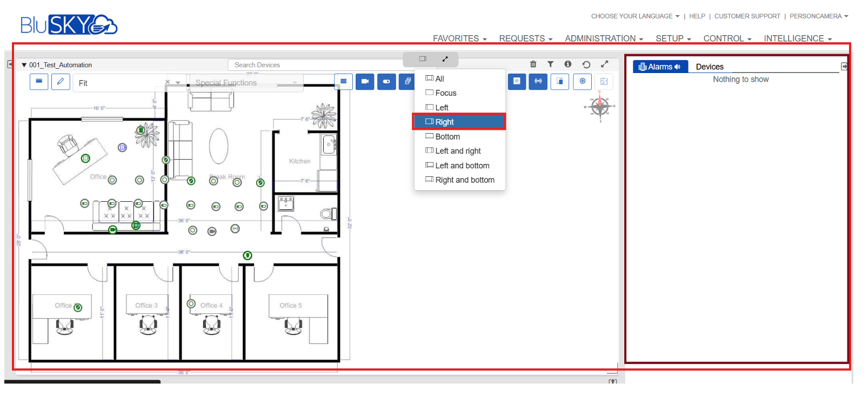
Task: Switch to the Devices tab
Action: tap(709, 67)
